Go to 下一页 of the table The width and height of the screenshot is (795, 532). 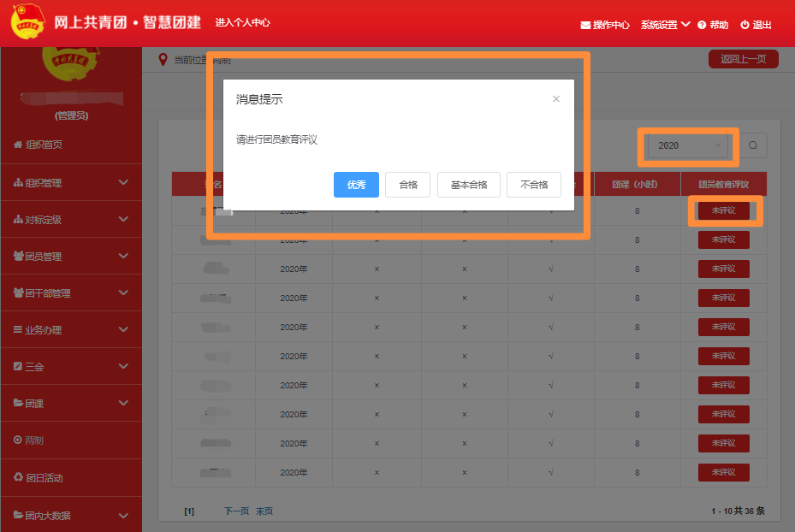pos(236,511)
